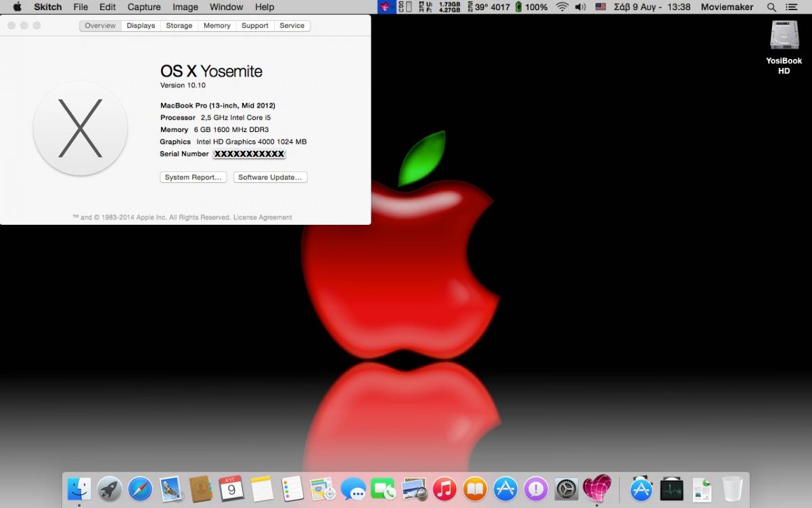
Task: Open the Skitch application menu
Action: click(x=48, y=7)
